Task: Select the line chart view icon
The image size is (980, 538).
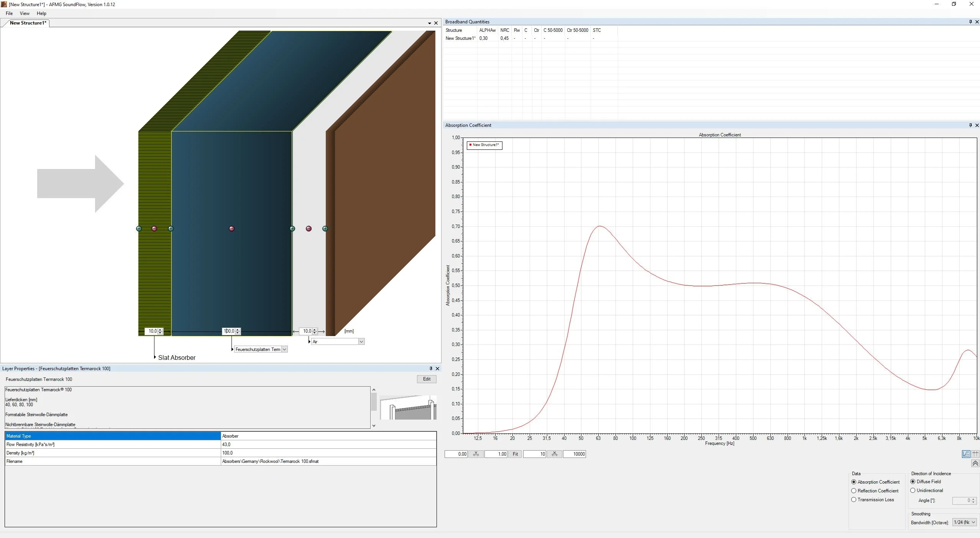Action: (966, 454)
